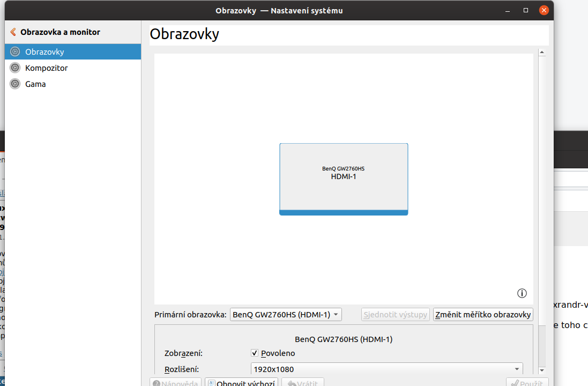This screenshot has height=386, width=588.
Task: Click the scrollbar down arrow
Action: point(542,370)
